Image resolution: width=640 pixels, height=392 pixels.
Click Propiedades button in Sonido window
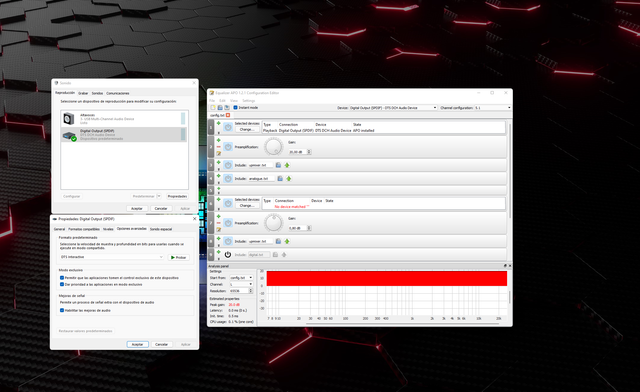pyautogui.click(x=177, y=196)
